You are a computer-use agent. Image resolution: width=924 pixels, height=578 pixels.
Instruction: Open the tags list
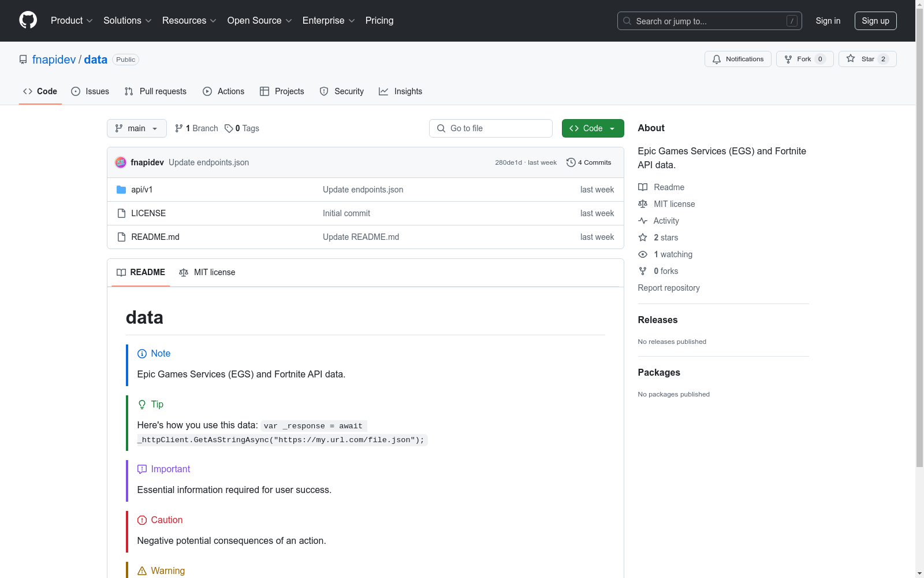242,128
